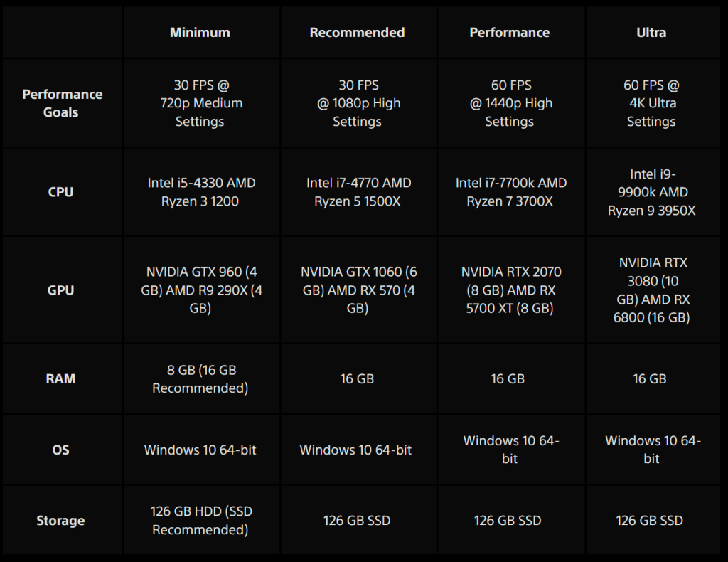The height and width of the screenshot is (562, 728).
Task: Click the 126 GB HDD storage cell
Action: click(x=201, y=521)
